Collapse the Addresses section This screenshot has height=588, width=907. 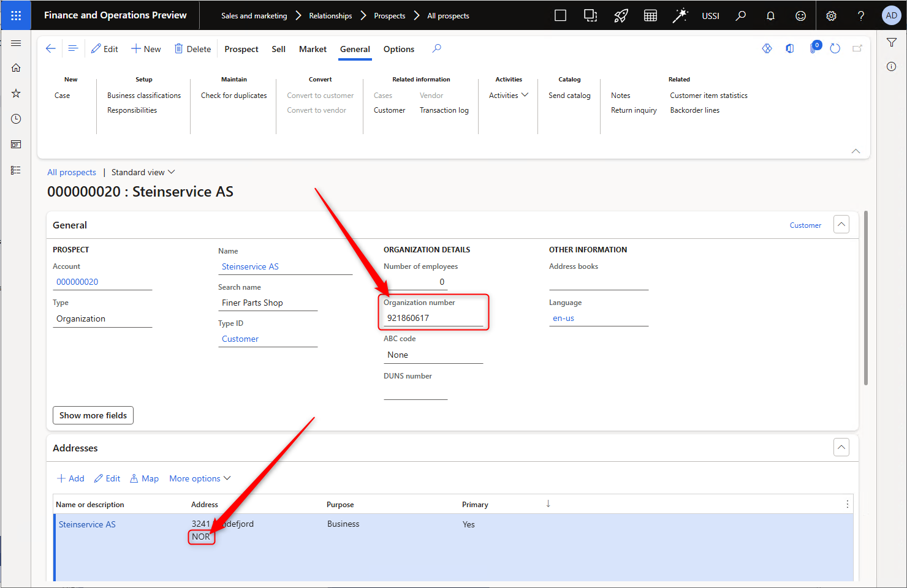(841, 448)
